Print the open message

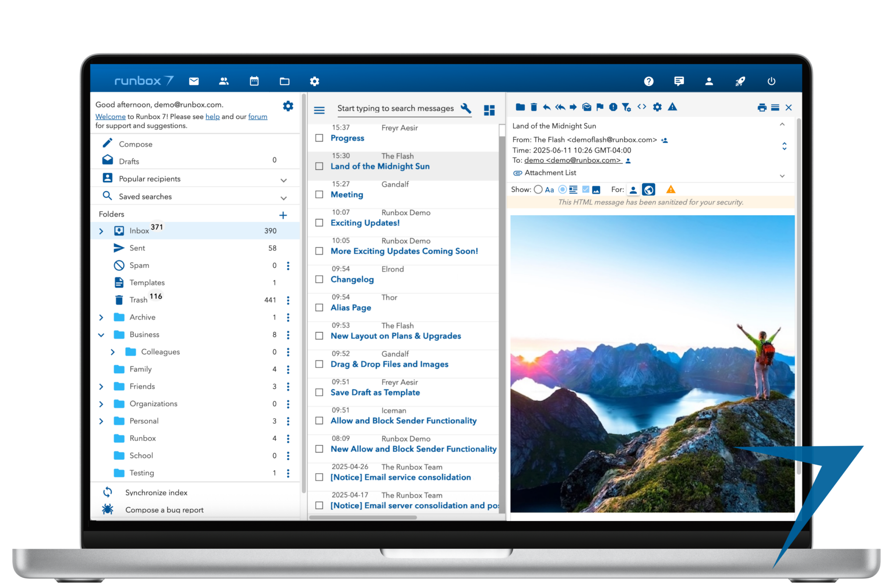[x=762, y=108]
